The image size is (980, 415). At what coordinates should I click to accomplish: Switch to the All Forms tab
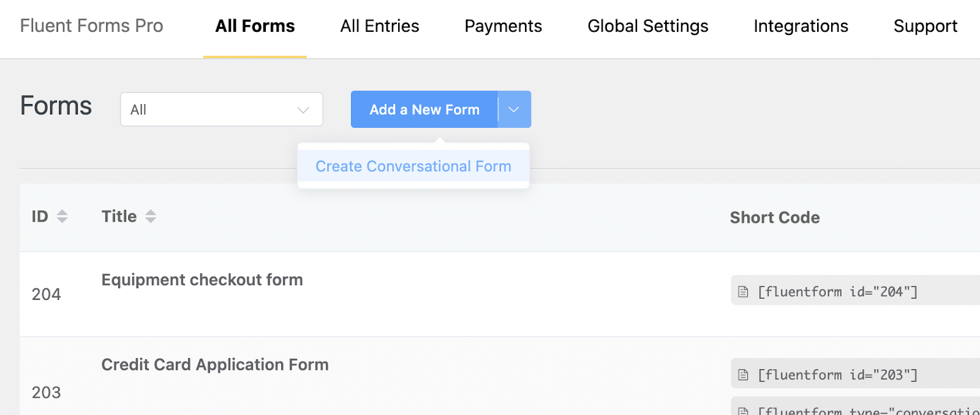pyautogui.click(x=255, y=26)
